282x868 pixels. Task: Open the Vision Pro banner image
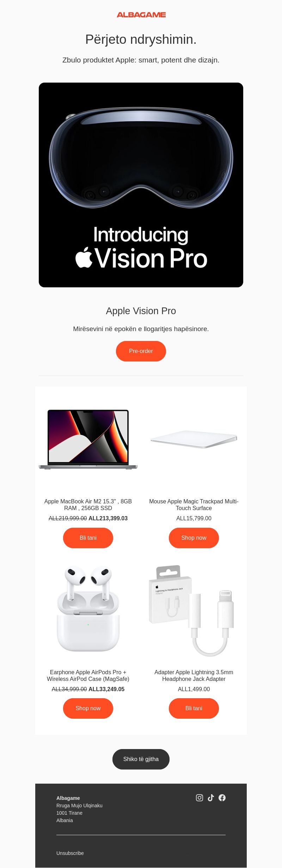pos(141,185)
